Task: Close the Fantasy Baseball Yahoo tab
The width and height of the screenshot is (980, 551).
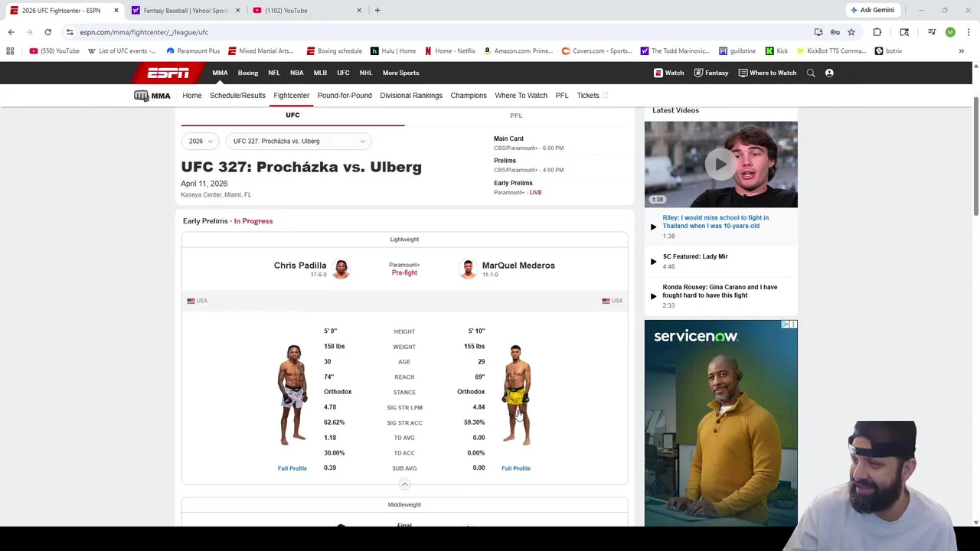Action: [x=237, y=10]
